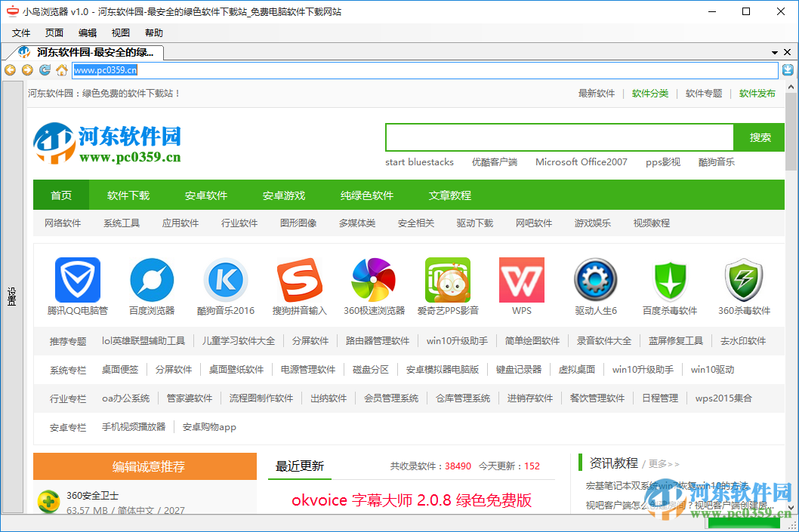Click the 首页 navigation tab
Screen dimensions: 799x532
tap(61, 195)
